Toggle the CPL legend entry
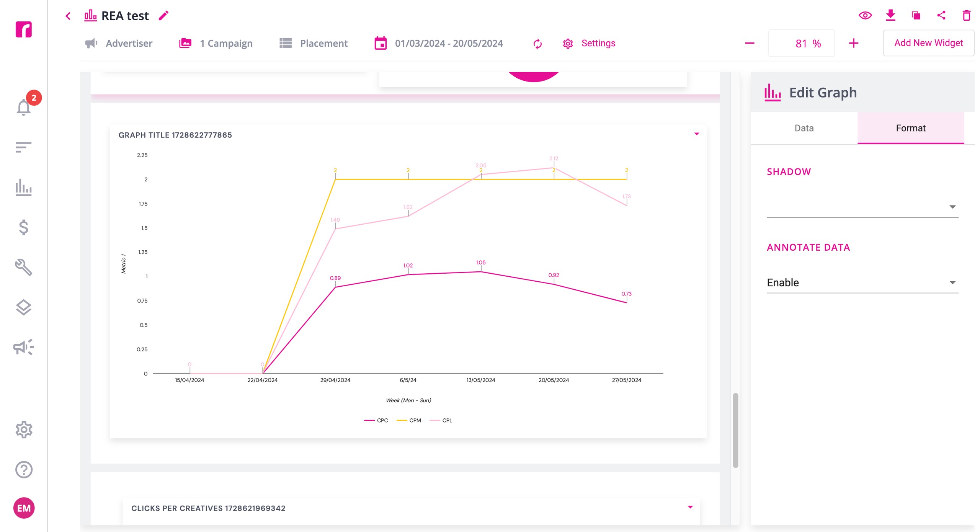This screenshot has width=980, height=532. pos(441,420)
